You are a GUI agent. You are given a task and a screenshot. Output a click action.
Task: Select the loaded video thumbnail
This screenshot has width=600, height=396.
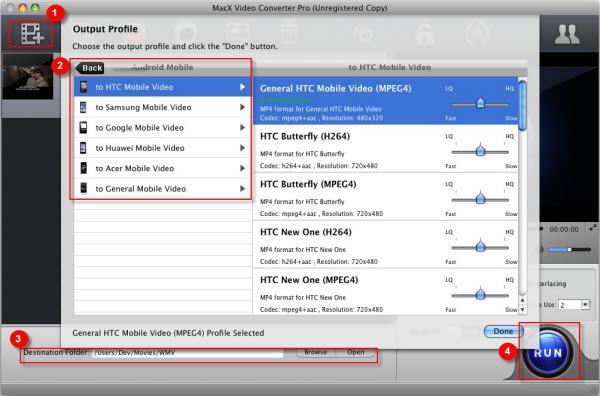pos(28,78)
